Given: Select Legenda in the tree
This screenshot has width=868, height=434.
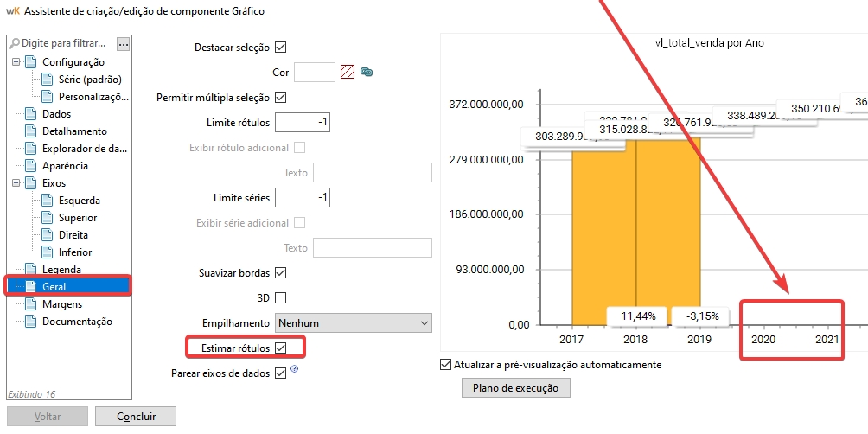Looking at the screenshot, I should [61, 270].
